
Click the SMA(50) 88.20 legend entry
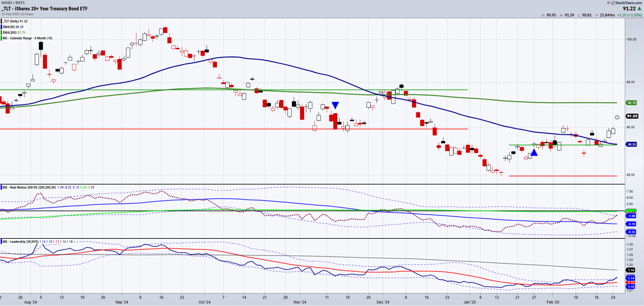pyautogui.click(x=13, y=27)
